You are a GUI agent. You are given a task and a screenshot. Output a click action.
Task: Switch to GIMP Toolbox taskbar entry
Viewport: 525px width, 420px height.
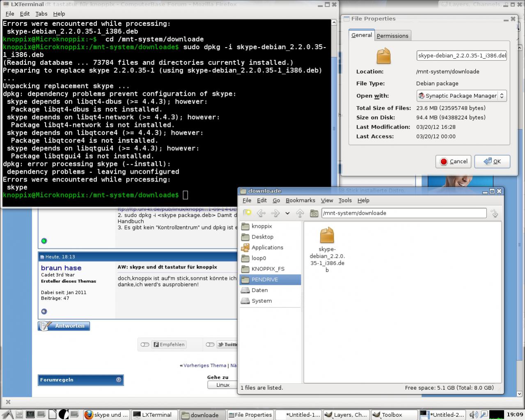point(394,415)
